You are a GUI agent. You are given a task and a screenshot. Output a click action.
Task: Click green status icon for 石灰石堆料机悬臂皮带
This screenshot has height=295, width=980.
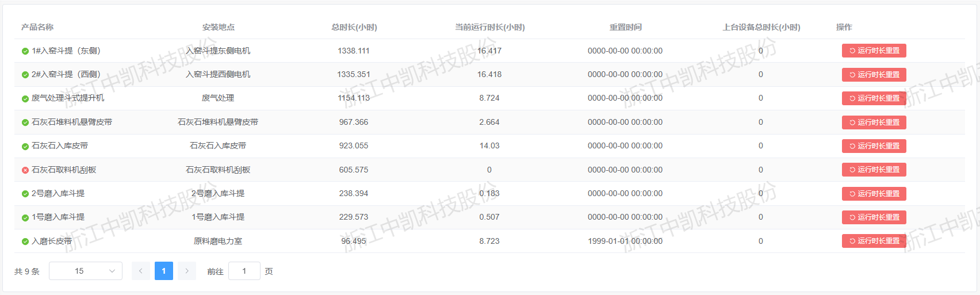25,122
